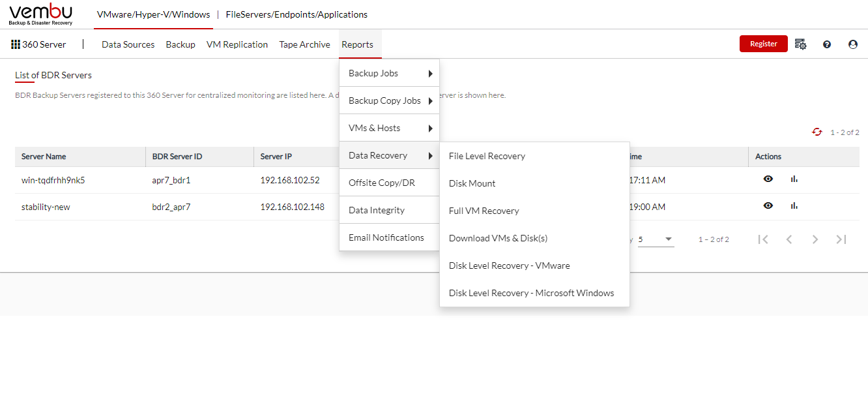The height and width of the screenshot is (394, 868).
Task: Open reports chart icon for win-tqdfrhh9nk5
Action: (794, 179)
